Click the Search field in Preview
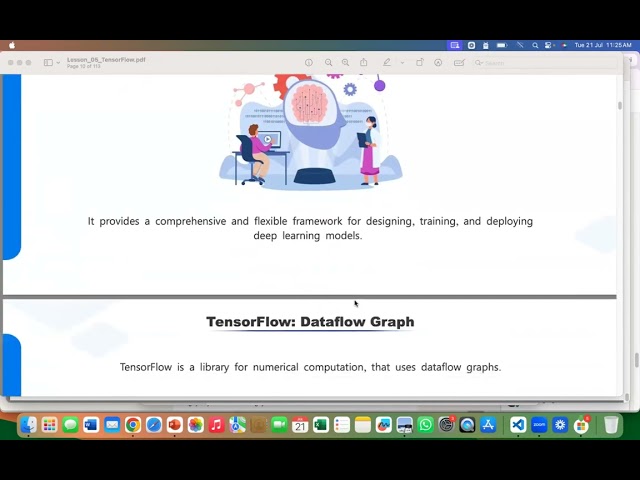This screenshot has width=640, height=480. point(544,63)
